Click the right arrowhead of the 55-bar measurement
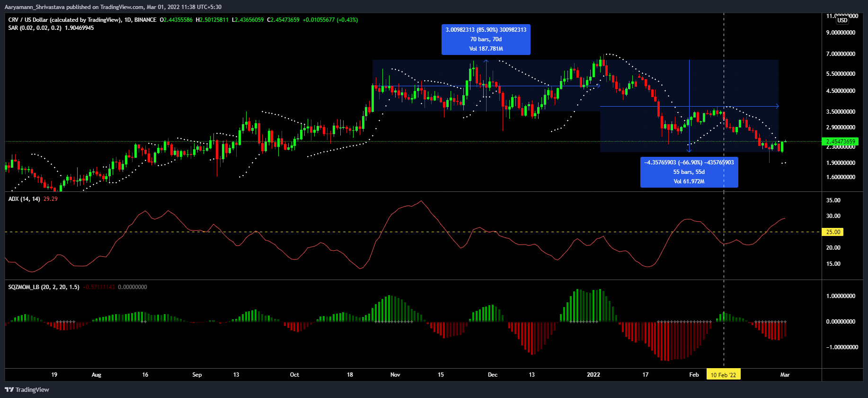This screenshot has height=398, width=868. (777, 106)
